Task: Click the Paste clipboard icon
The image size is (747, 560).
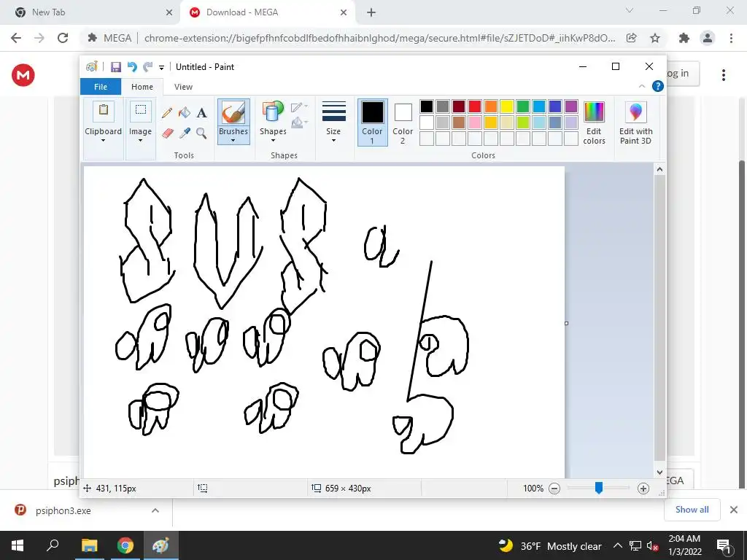Action: click(x=104, y=112)
